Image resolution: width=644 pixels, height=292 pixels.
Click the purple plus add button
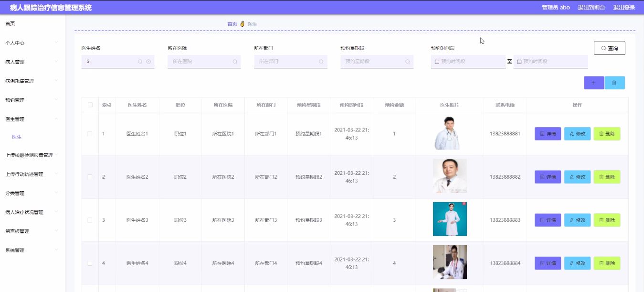[x=593, y=83]
